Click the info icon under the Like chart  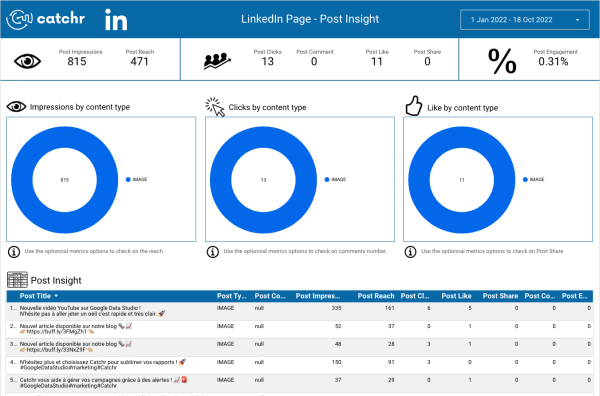tap(411, 252)
